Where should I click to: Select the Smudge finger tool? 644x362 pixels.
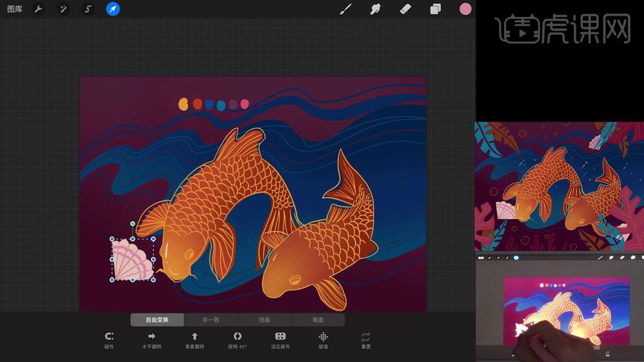point(375,9)
